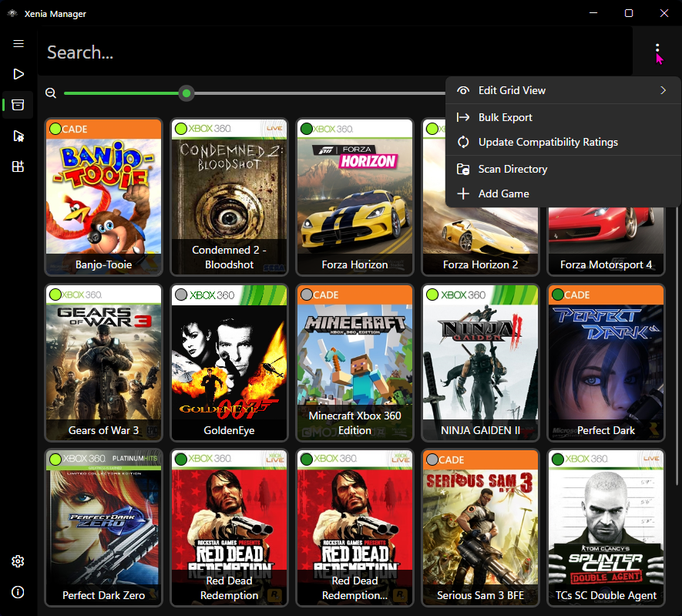Screen dimensions: 682x616
Task: Click Perfect Dark Zero compatibility dot
Action: click(55, 459)
